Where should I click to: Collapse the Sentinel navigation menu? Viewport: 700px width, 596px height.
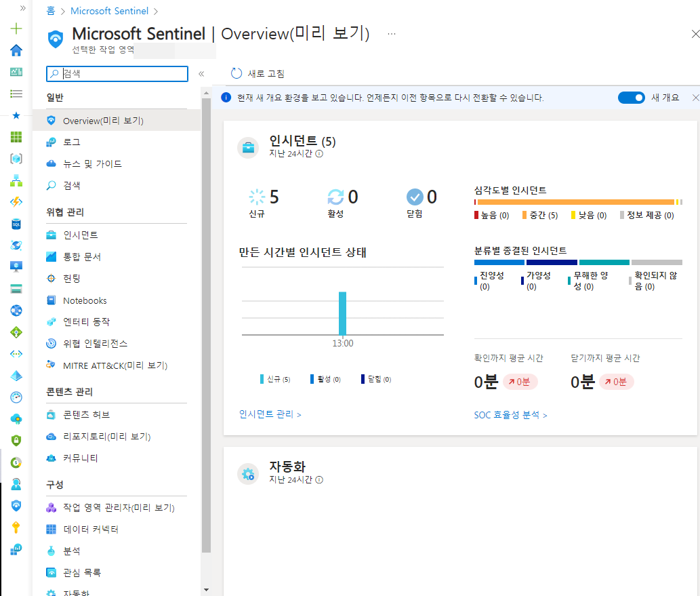tap(201, 74)
